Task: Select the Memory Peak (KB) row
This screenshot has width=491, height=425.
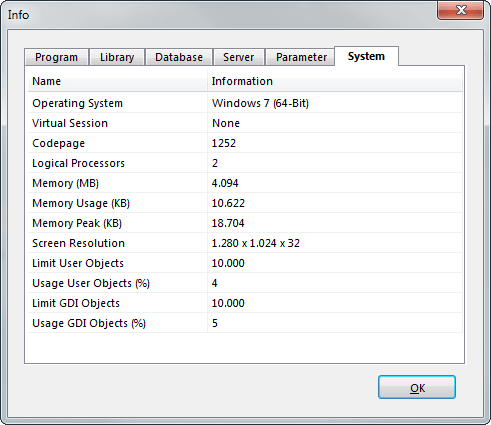Action: point(245,223)
